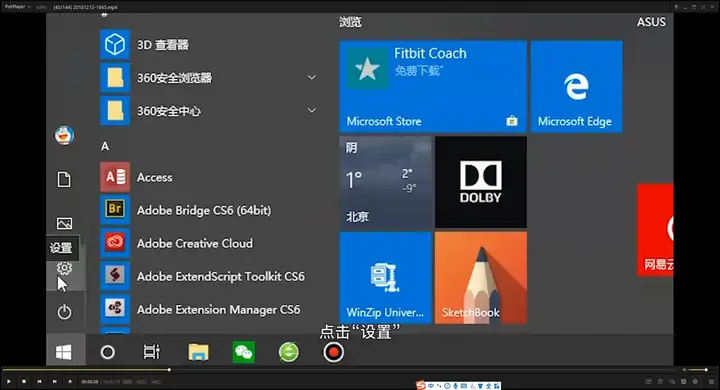Open the Sogou soft keyboard icon
The image size is (720, 390).
[x=464, y=386]
